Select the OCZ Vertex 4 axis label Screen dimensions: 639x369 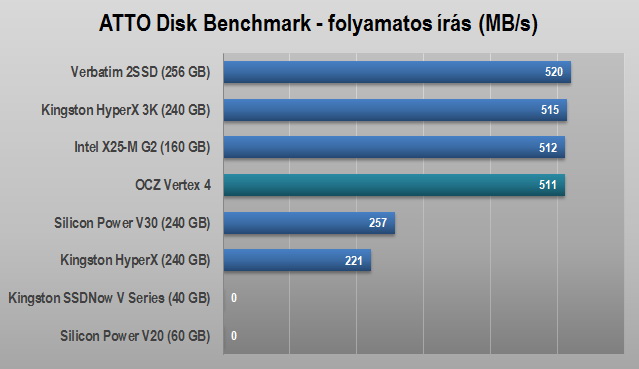coord(173,185)
